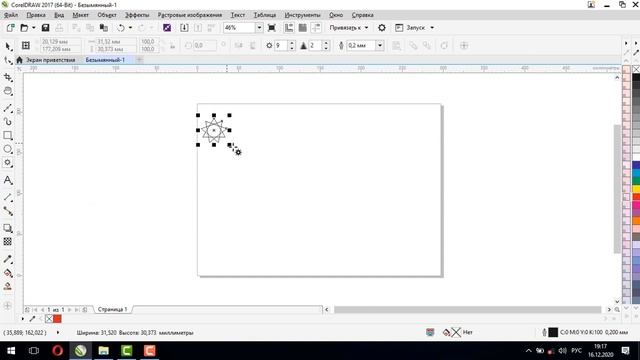Select the Connector tool

8,211
